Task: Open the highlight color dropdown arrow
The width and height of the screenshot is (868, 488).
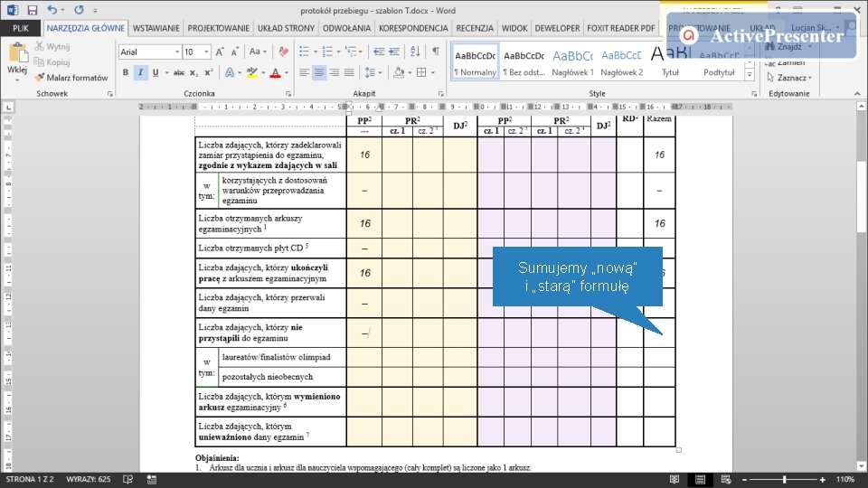Action: pos(263,72)
